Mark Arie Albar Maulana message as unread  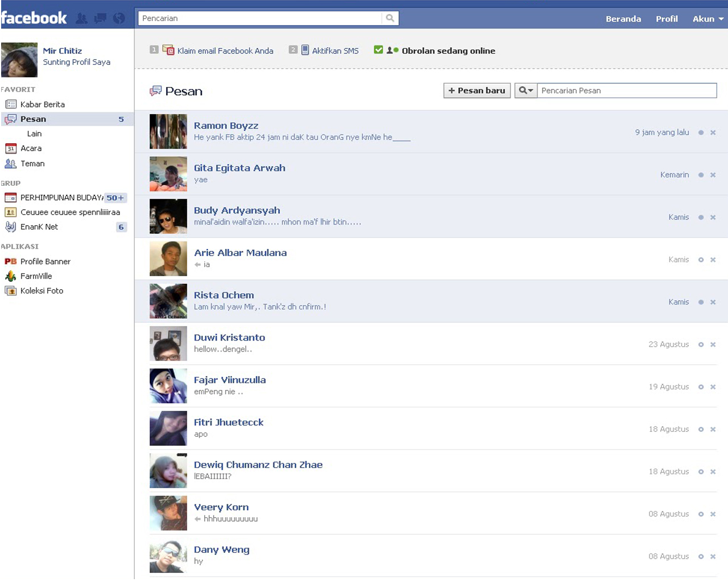point(701,260)
